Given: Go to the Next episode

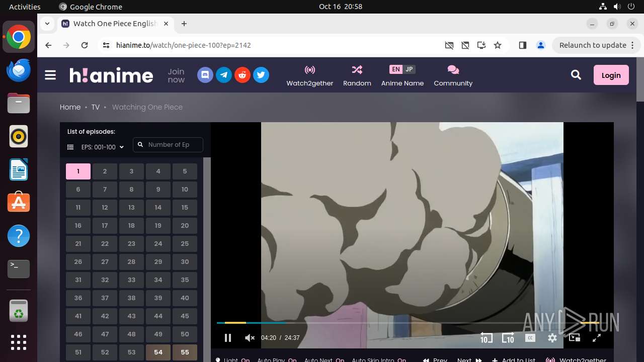Looking at the screenshot, I should 469,359.
